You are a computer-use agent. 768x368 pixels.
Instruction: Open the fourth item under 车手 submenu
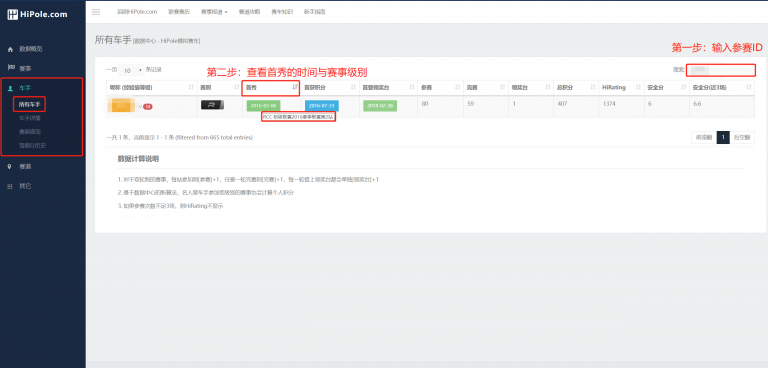coord(32,146)
